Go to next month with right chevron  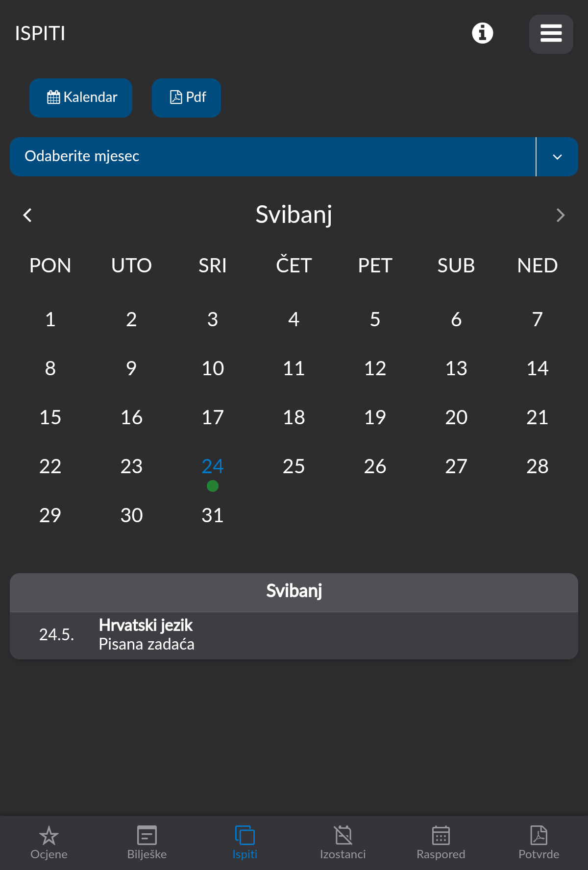[560, 215]
